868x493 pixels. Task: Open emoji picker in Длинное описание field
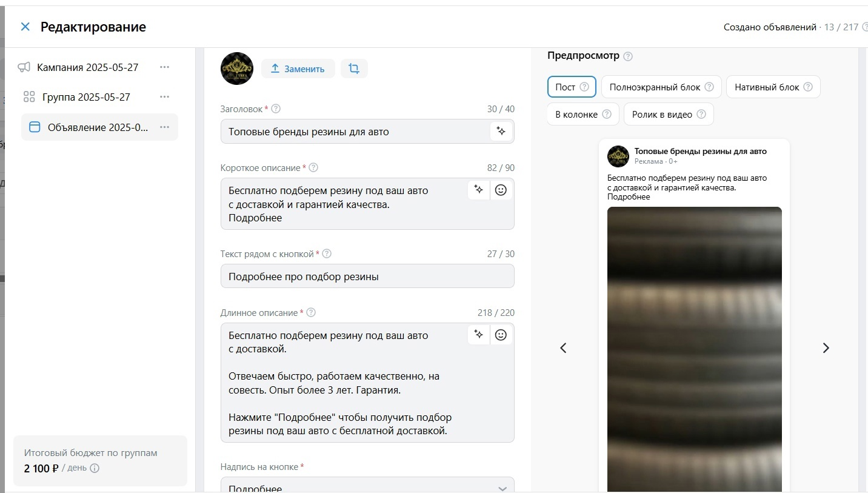[501, 335]
